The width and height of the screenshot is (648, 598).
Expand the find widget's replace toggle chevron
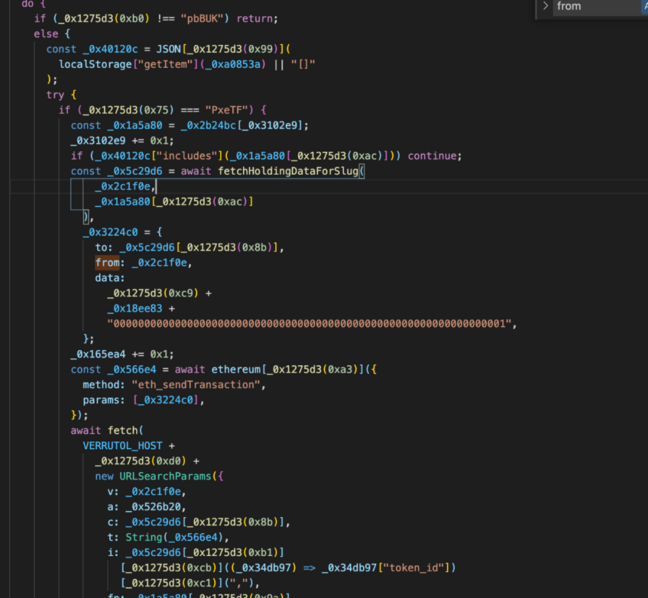point(545,6)
